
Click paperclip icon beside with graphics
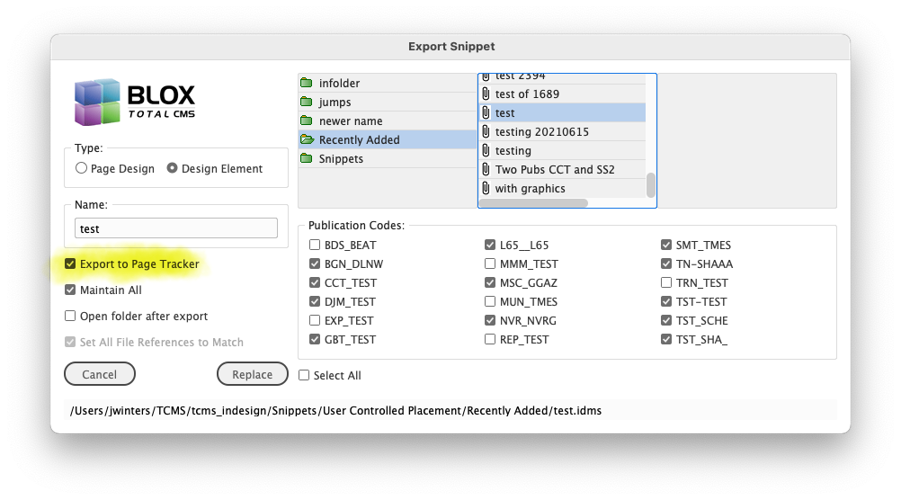pos(486,189)
